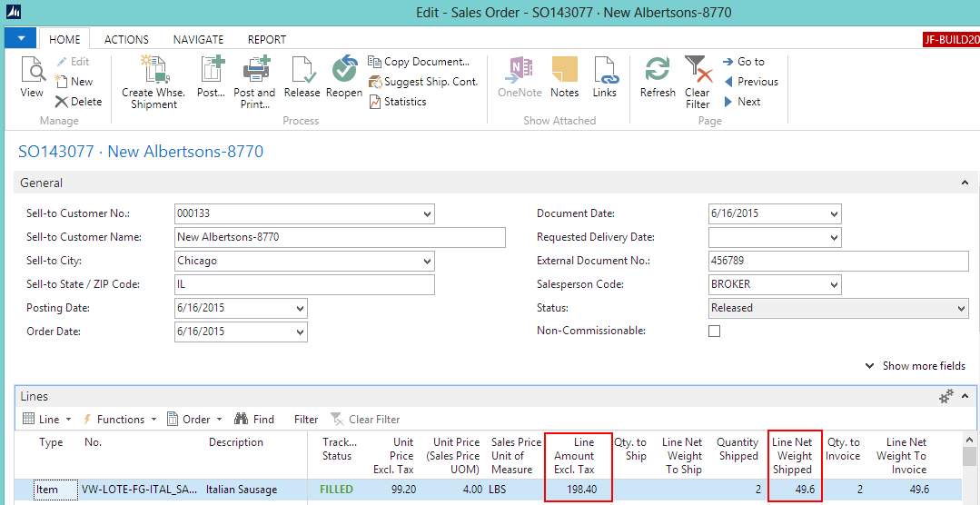Click the Refresh icon
980x505 pixels.
(x=658, y=71)
